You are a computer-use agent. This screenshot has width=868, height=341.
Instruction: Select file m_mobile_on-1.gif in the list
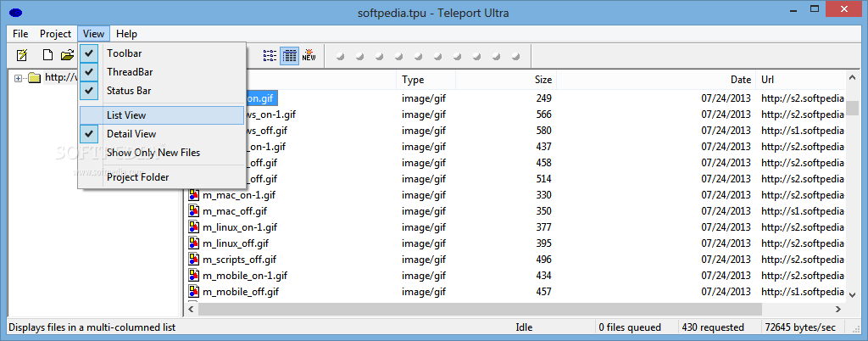[x=245, y=275]
